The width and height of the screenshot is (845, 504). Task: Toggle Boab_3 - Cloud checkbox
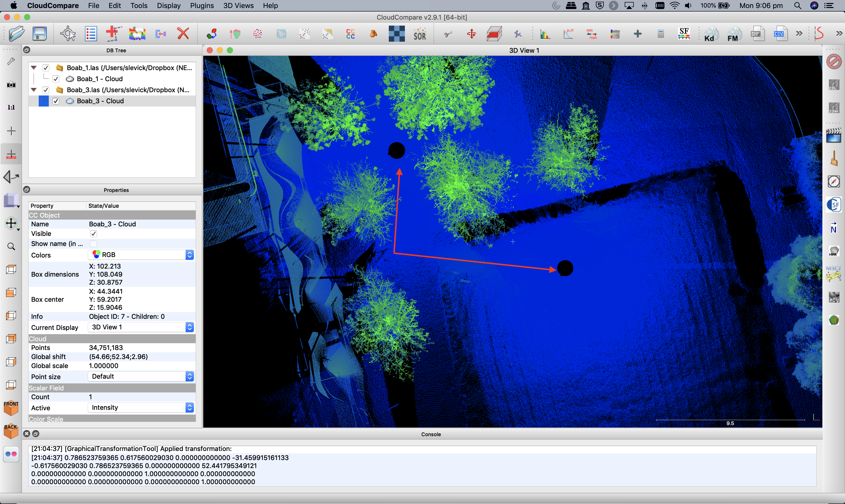pyautogui.click(x=56, y=101)
